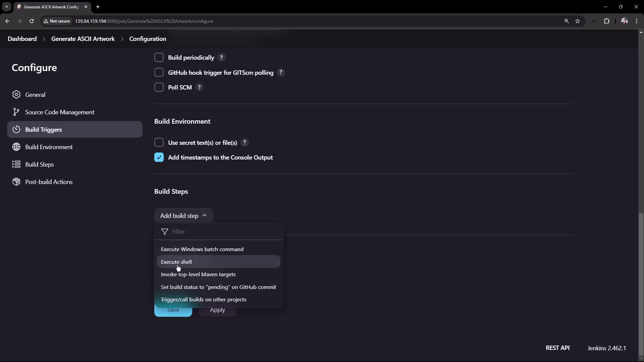Open the Chrome three-dot menu
644x362 pixels.
[637, 21]
